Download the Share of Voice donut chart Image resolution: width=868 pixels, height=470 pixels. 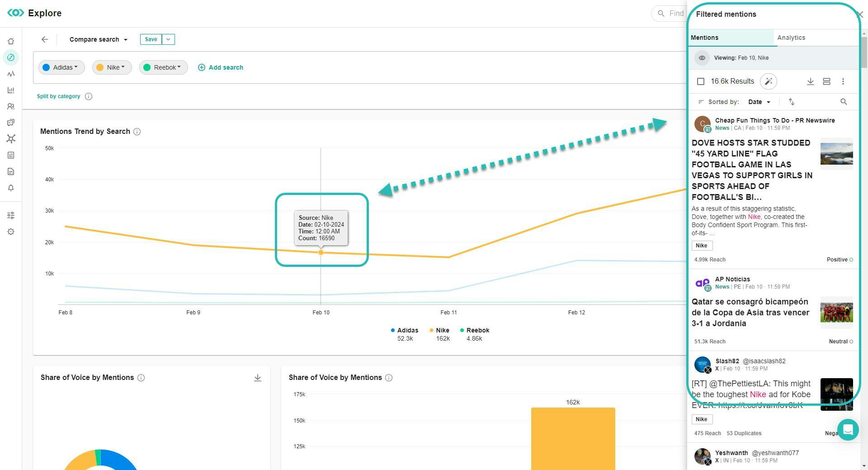coord(258,378)
